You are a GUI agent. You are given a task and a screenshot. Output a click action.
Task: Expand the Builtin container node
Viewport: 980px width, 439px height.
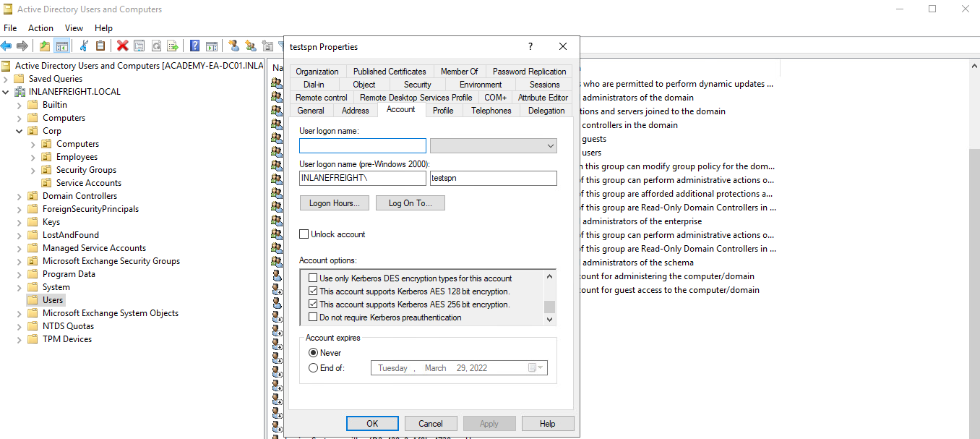click(20, 105)
